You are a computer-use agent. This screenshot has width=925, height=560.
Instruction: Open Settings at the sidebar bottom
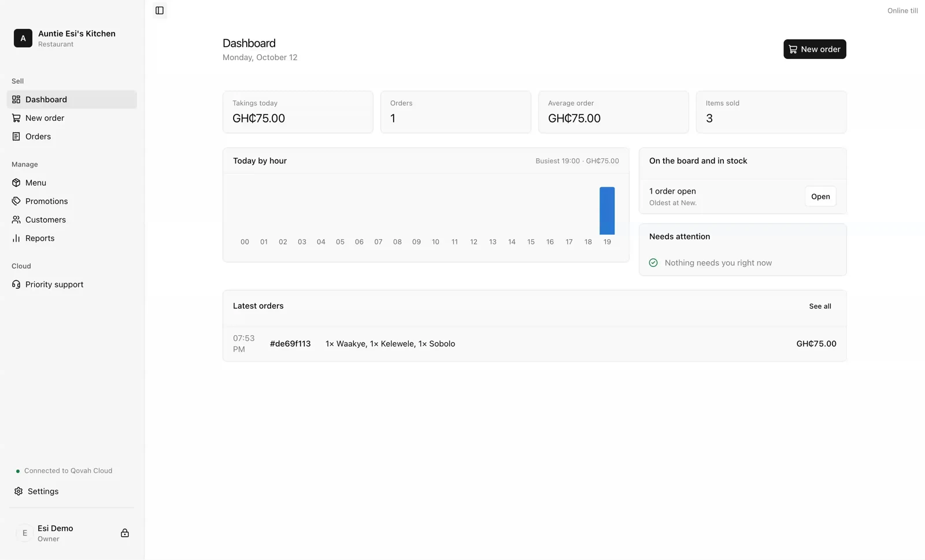pos(72,491)
